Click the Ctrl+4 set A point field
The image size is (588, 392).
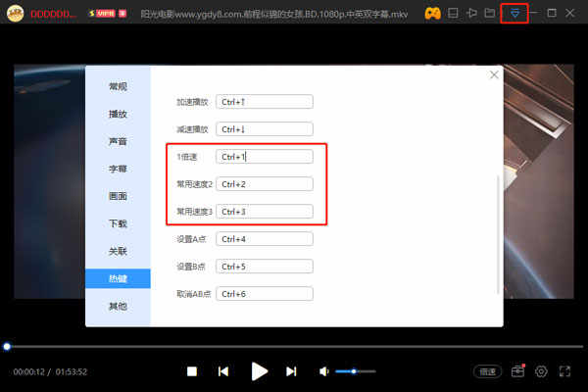coord(265,239)
